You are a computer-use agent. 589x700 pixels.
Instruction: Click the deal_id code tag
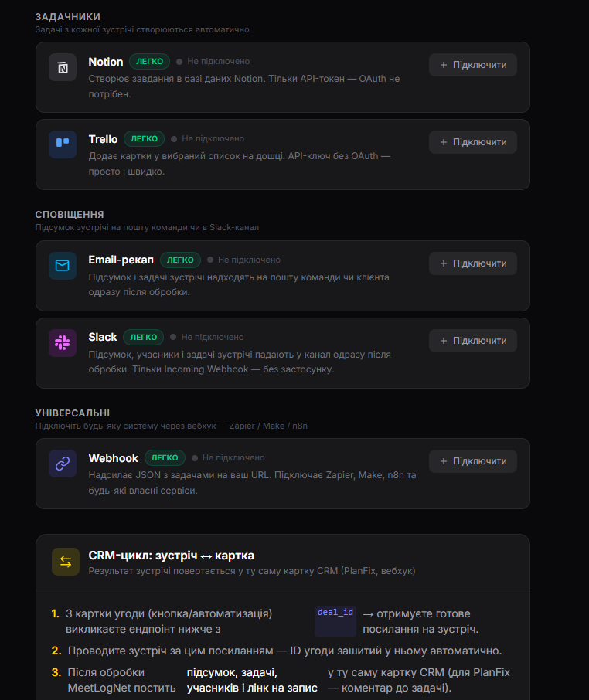pyautogui.click(x=335, y=613)
